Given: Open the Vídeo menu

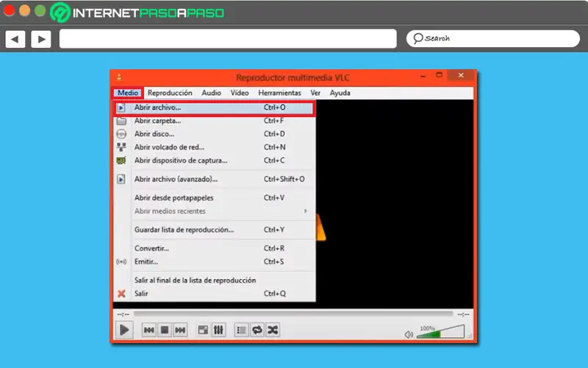Looking at the screenshot, I should click(x=240, y=93).
